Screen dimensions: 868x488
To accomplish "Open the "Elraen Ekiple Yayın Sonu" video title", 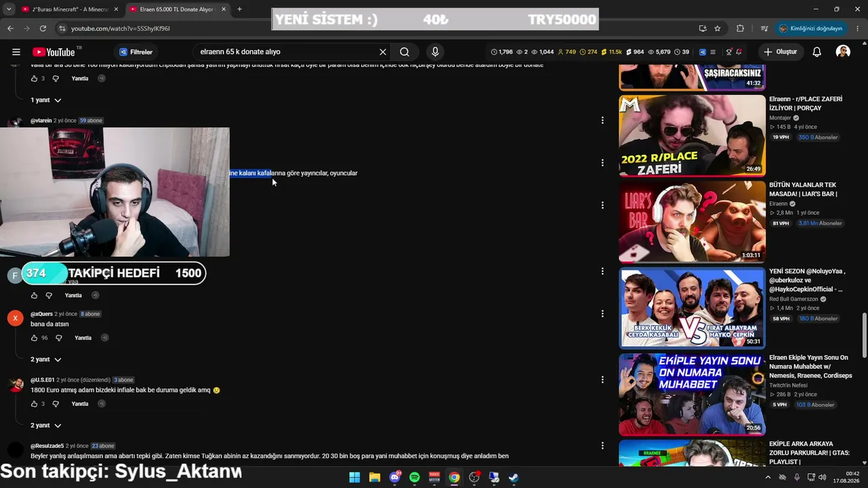I will pyautogui.click(x=810, y=367).
